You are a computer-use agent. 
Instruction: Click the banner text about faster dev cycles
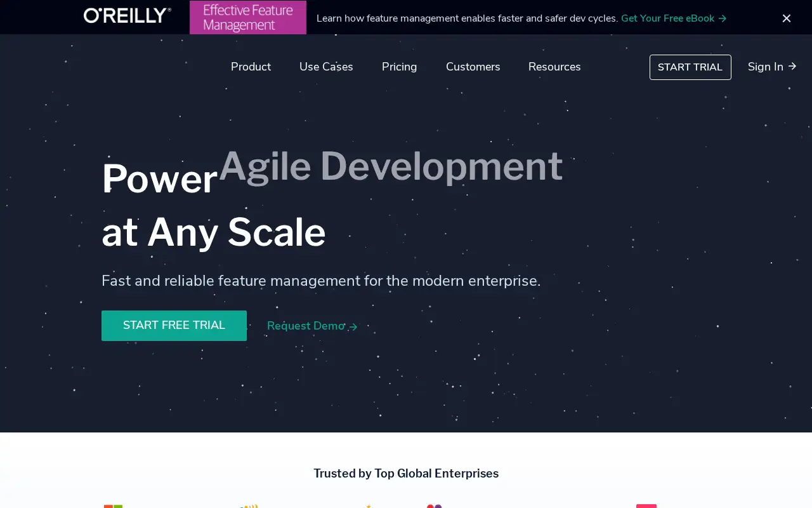tap(467, 18)
